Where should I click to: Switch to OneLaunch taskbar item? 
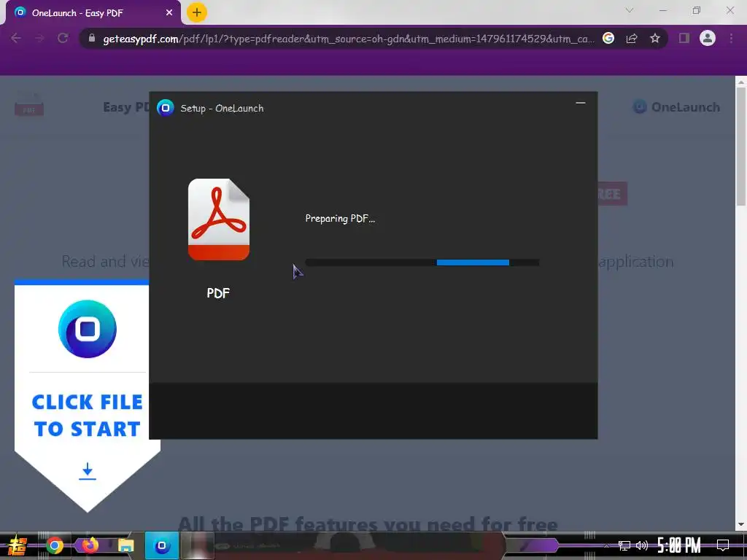[162, 545]
